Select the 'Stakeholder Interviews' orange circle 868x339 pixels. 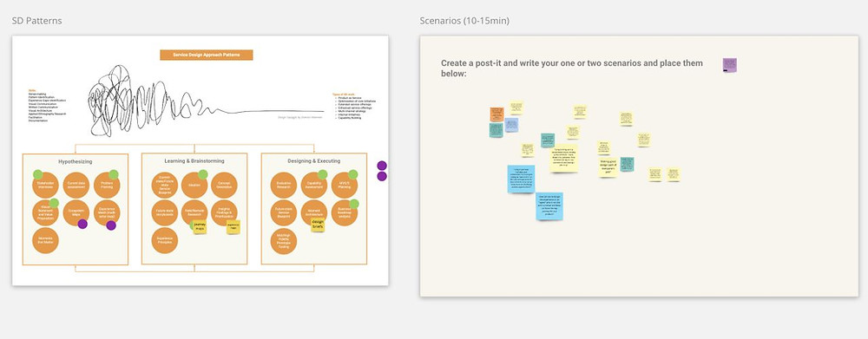[45, 186]
